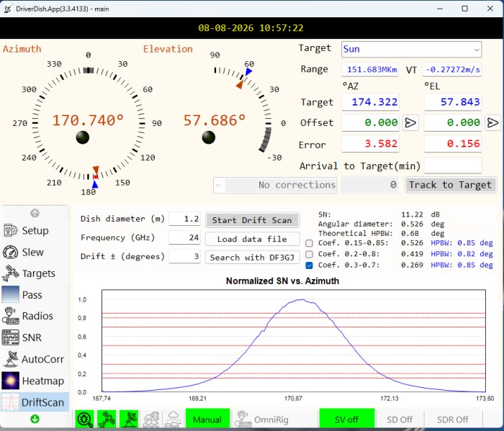504x431 pixels.
Task: Click the green down arrow icon
Action: (35, 419)
